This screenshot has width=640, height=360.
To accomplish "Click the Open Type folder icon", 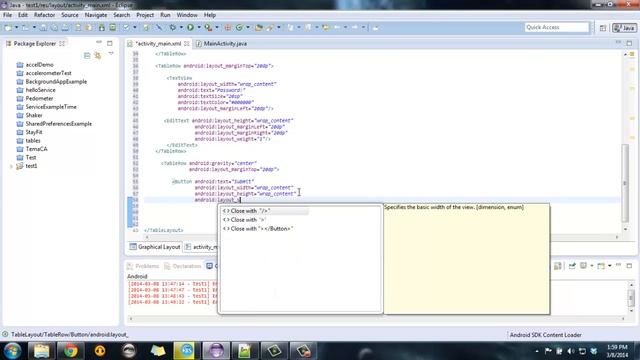I will (x=258, y=27).
